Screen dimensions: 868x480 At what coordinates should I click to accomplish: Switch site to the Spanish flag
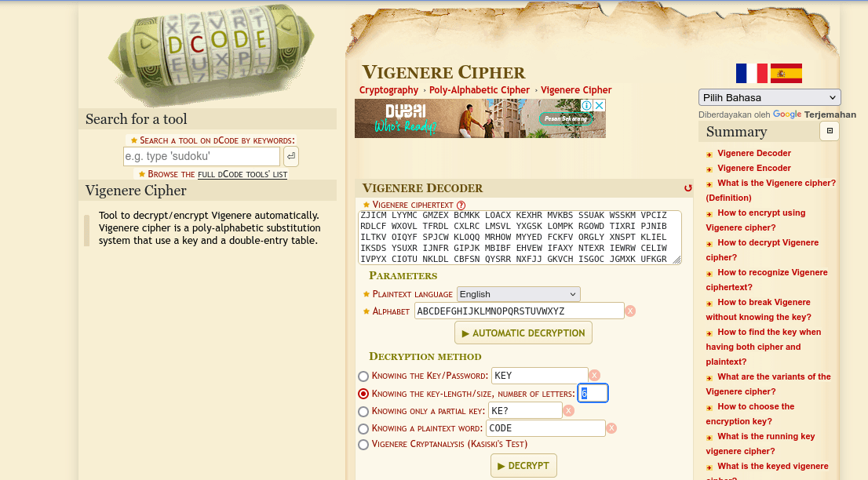click(x=786, y=74)
